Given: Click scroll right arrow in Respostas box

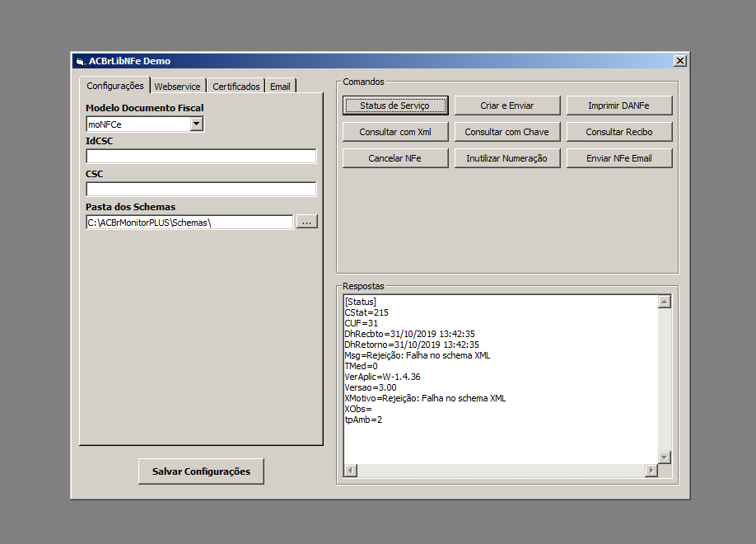Looking at the screenshot, I should click(x=651, y=470).
